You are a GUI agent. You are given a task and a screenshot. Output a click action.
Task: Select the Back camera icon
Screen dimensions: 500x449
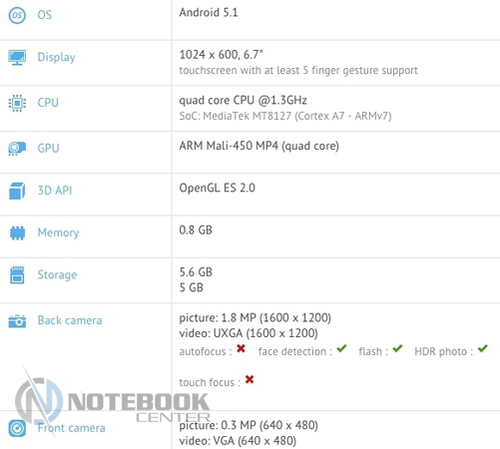point(17,321)
